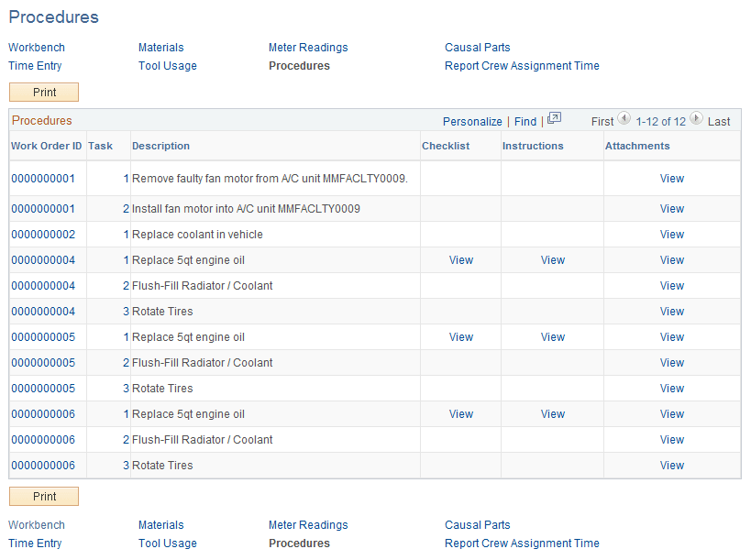751x560 pixels.
Task: Navigate to the Workbench page
Action: pos(37,47)
